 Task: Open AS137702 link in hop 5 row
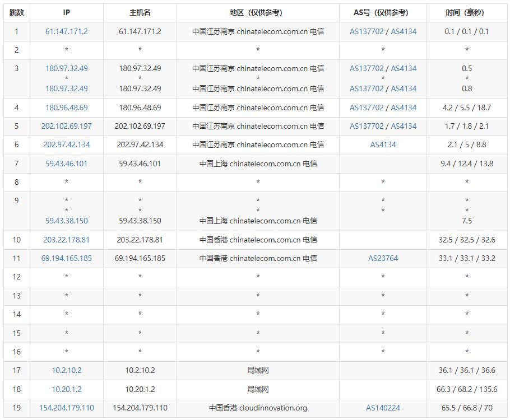click(x=367, y=126)
